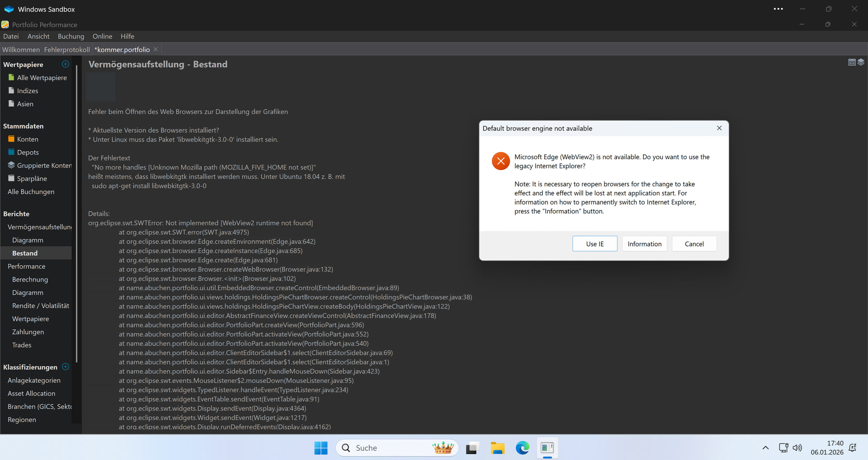868x460 pixels.
Task: Click the orange Konten icon in sidebar
Action: (11, 139)
